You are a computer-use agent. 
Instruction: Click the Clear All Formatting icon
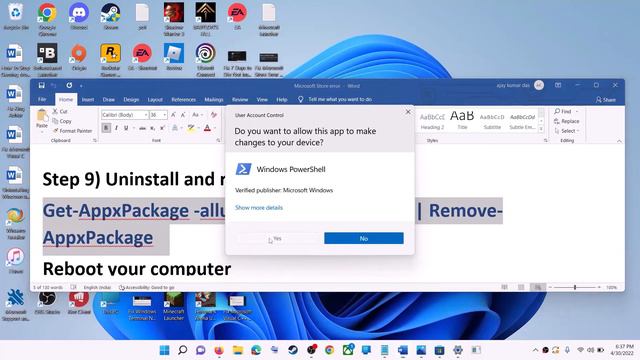[x=213, y=115]
